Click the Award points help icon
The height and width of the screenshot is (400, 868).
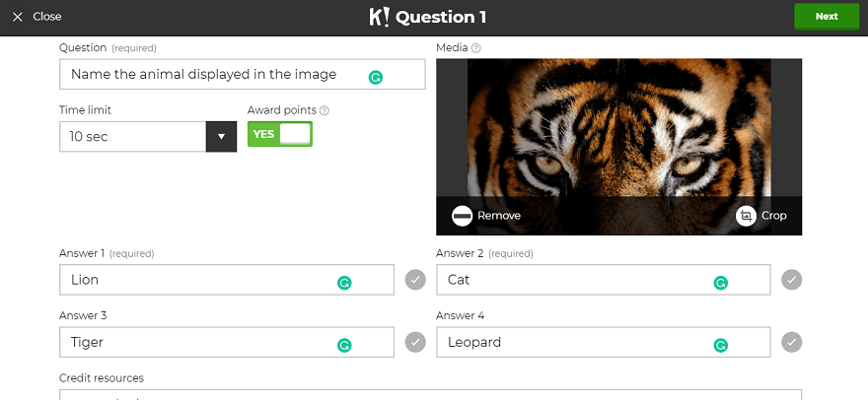coord(325,111)
